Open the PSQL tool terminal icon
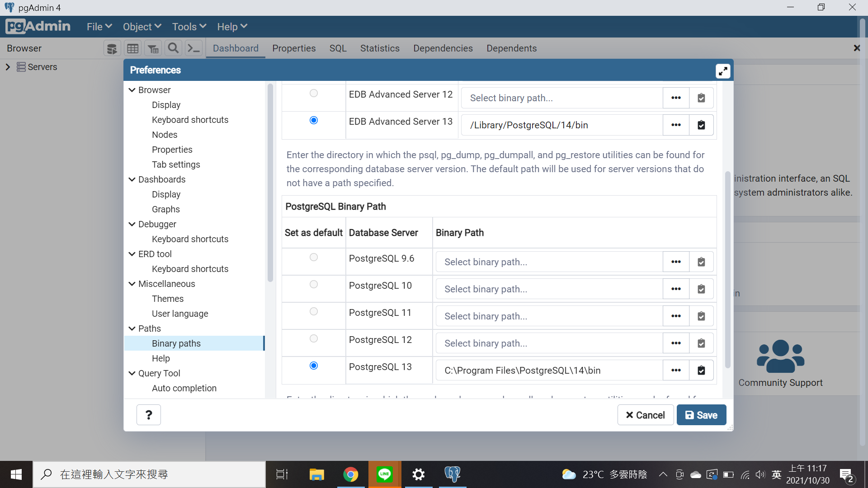The width and height of the screenshot is (868, 488). point(194,48)
